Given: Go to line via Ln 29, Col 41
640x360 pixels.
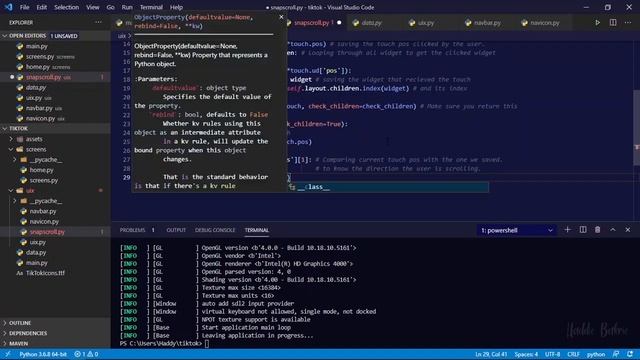Looking at the screenshot, I should 491,354.
